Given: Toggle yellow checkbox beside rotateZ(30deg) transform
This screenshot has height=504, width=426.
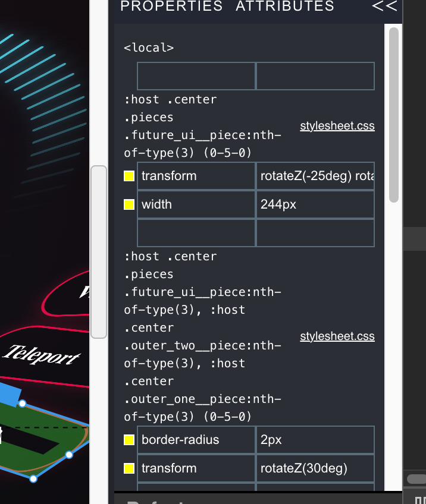Looking at the screenshot, I should pos(129,468).
